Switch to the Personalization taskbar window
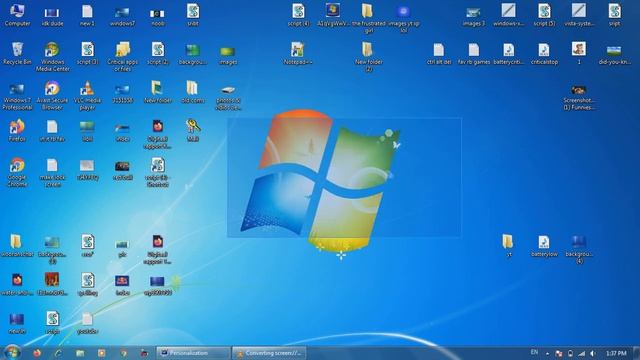This screenshot has height=360, width=640. coord(193,353)
